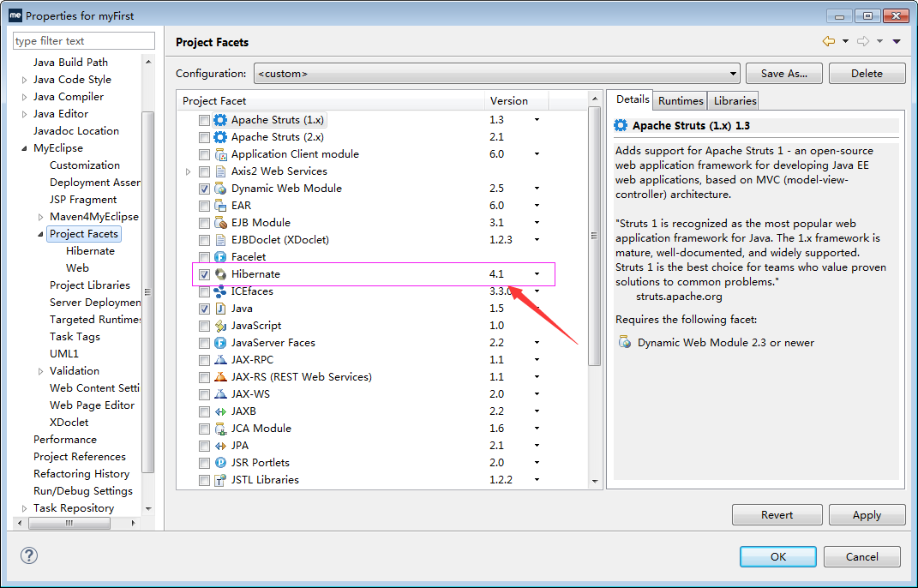Click the EAR facet icon
The height and width of the screenshot is (588, 918).
click(x=220, y=206)
